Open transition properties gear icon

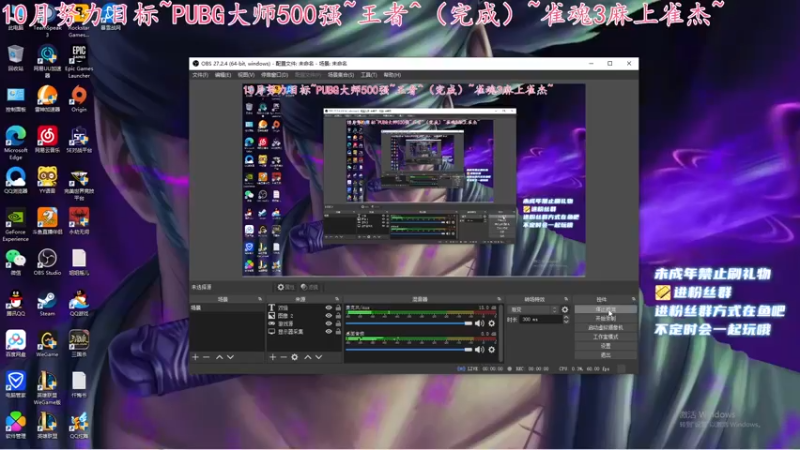(x=565, y=310)
